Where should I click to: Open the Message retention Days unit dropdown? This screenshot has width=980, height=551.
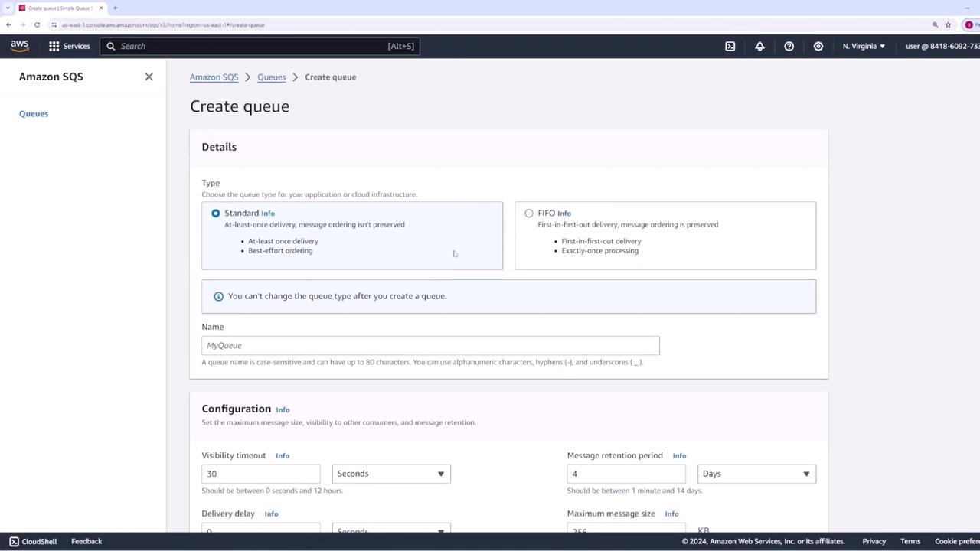[756, 474]
